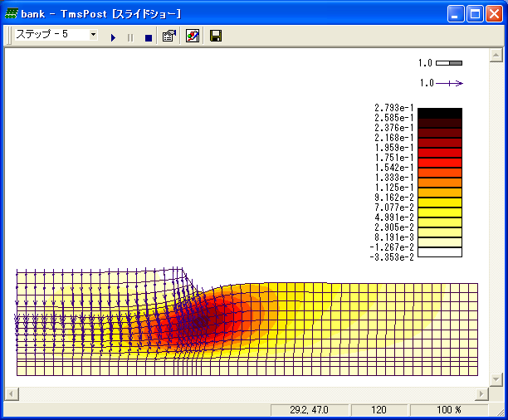Click the toolbar grip handle
Viewport: 508px width, 420px height.
pyautogui.click(x=9, y=36)
